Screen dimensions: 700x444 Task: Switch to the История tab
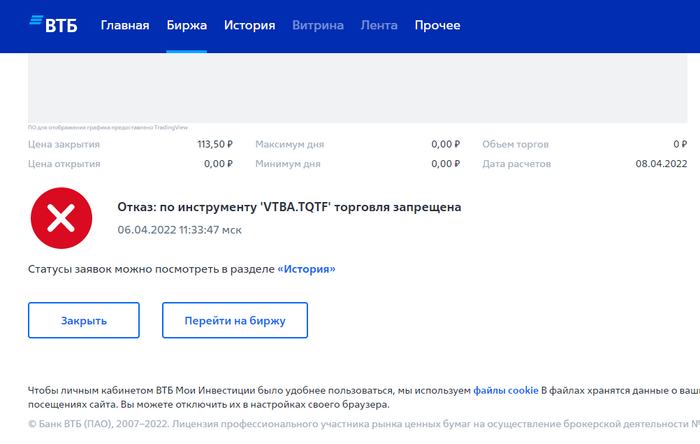coord(249,26)
